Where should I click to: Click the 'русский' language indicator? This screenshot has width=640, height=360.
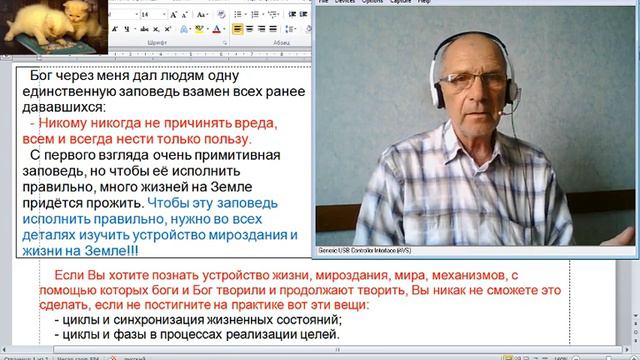134,358
